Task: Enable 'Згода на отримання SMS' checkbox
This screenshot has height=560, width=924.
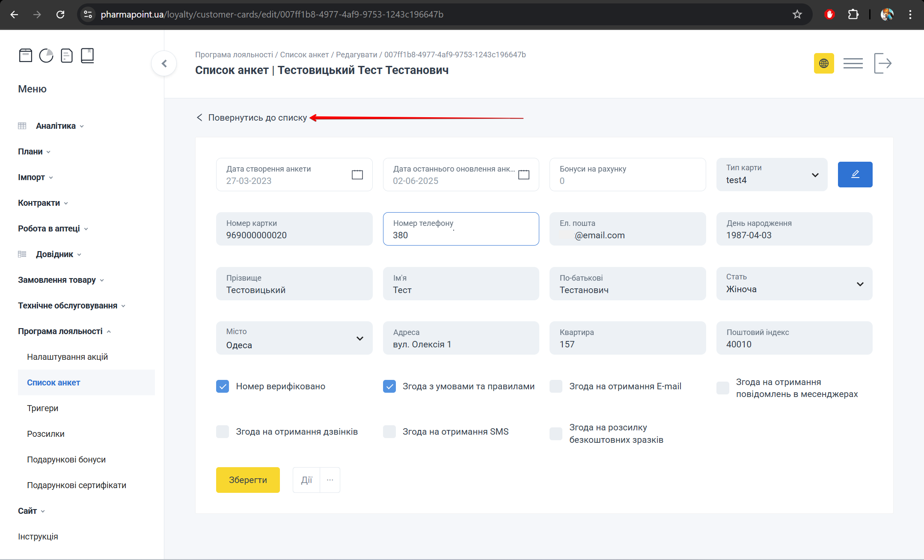Action: 389,432
